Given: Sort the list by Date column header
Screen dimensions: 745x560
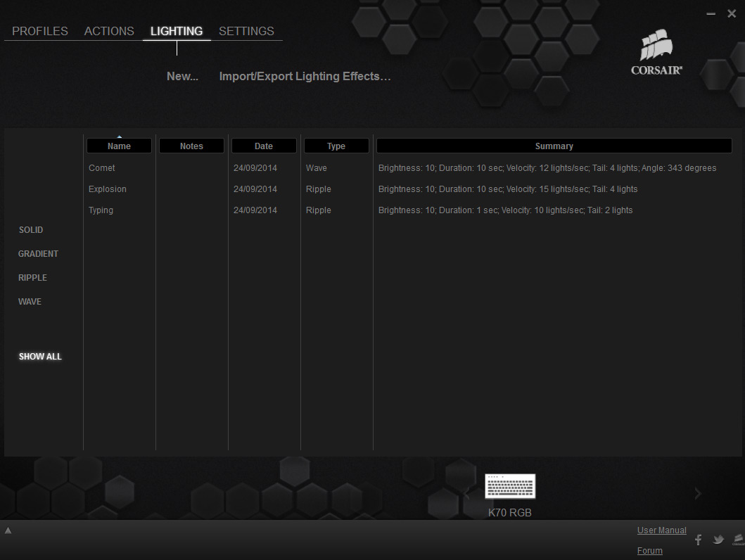Looking at the screenshot, I should [264, 146].
